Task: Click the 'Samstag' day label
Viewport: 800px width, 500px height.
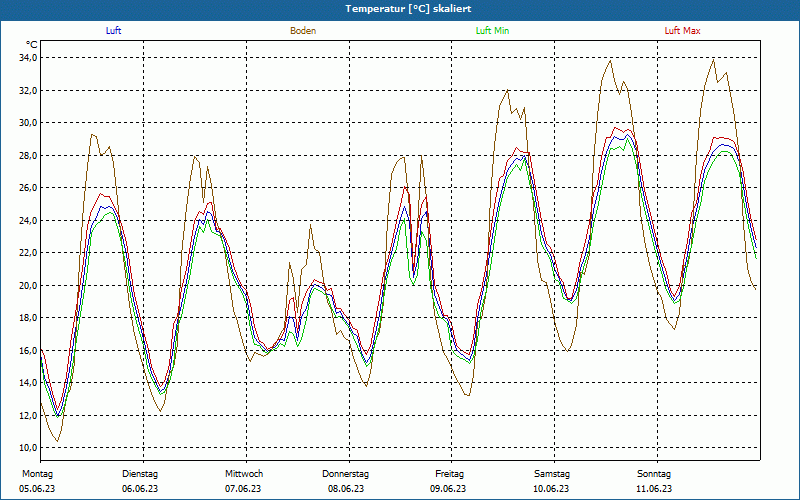Action: pyautogui.click(x=552, y=474)
